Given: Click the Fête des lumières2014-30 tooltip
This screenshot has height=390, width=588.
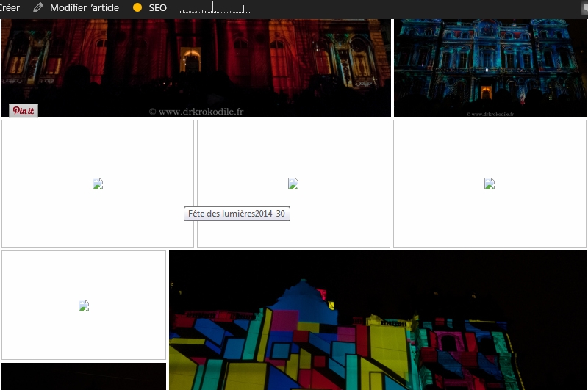Looking at the screenshot, I should tap(237, 214).
